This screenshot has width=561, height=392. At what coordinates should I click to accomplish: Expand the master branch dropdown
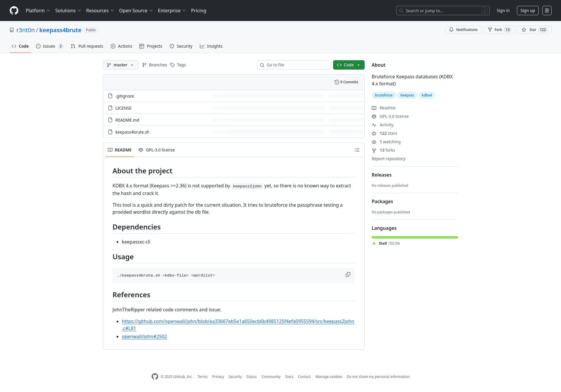pos(120,65)
